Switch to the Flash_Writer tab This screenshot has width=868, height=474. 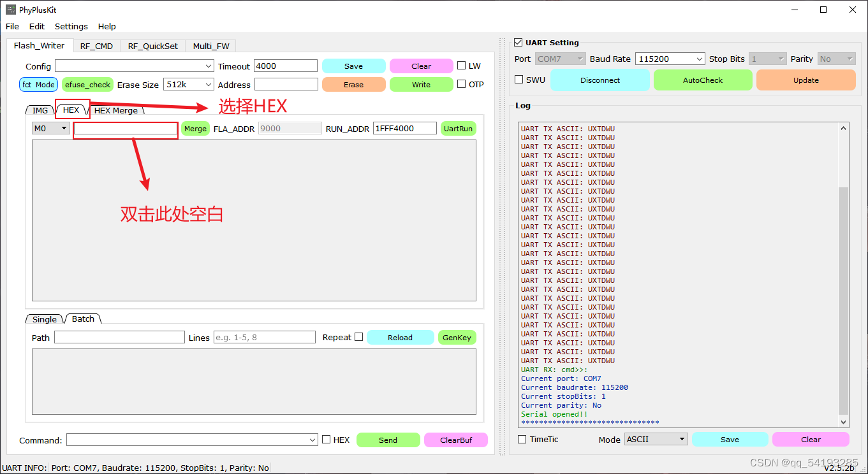[x=40, y=46]
